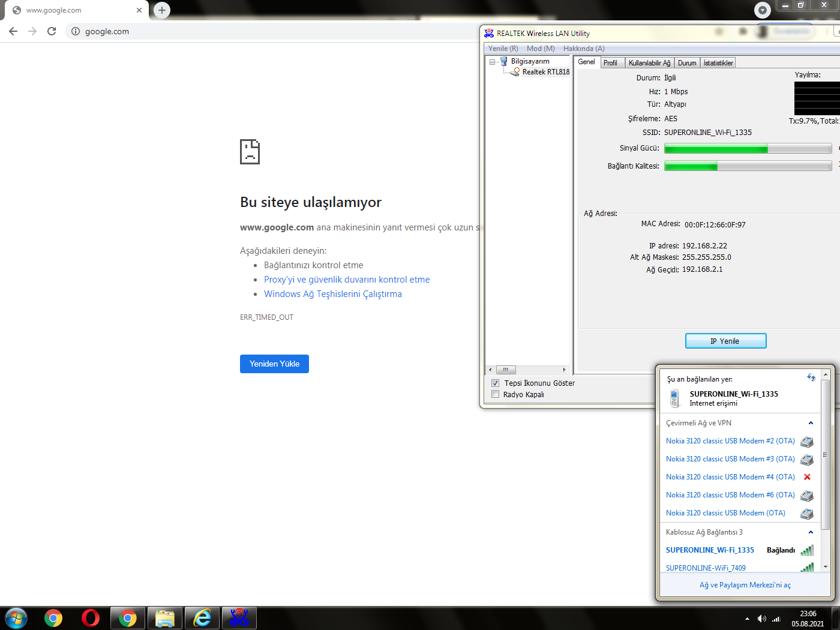Open the Kullanılabilir Ağ tab
Image resolution: width=840 pixels, height=630 pixels.
(x=650, y=63)
